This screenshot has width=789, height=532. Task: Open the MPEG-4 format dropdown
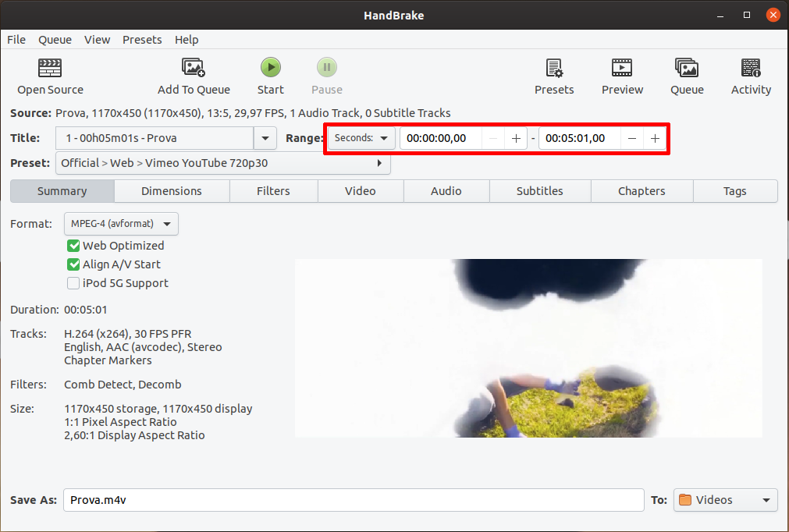(x=121, y=224)
